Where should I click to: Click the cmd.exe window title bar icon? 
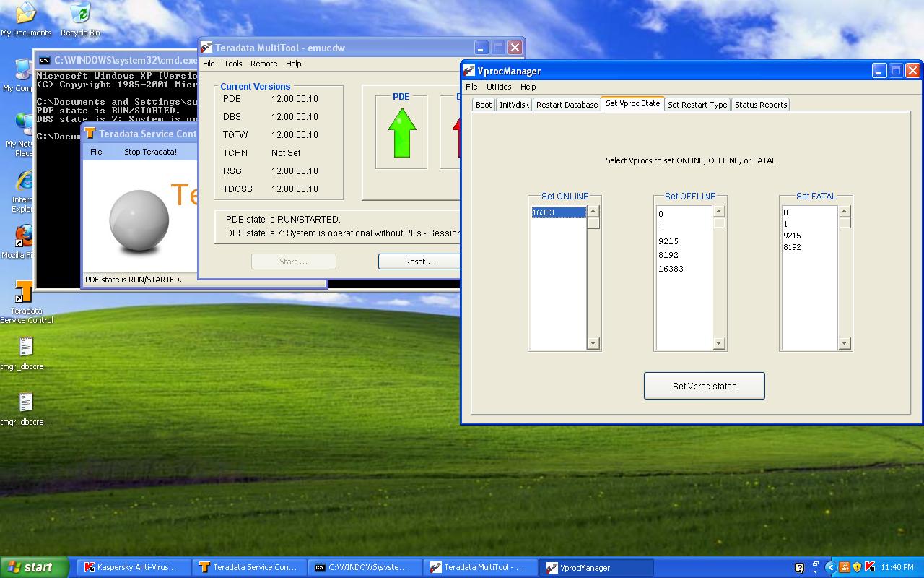[44, 61]
